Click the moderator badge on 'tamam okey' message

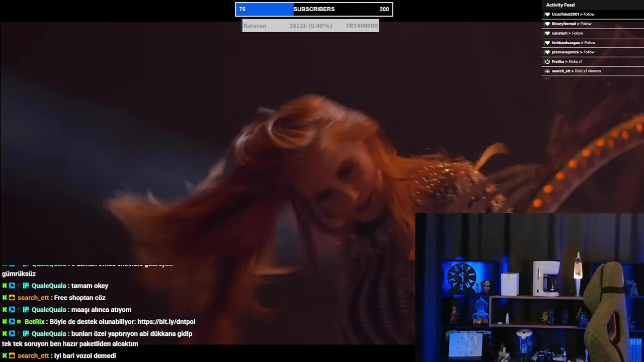[x=12, y=286]
